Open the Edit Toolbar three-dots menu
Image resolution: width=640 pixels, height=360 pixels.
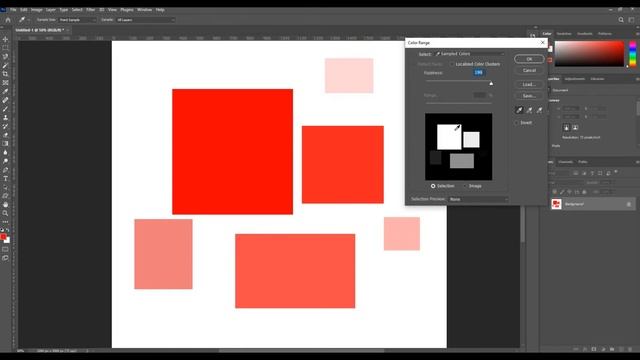tap(5, 222)
